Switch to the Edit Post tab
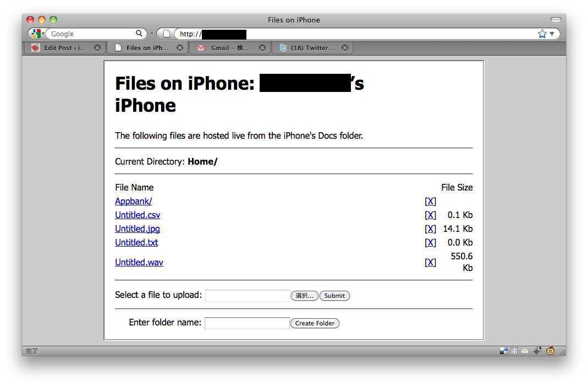Image resolution: width=588 pixels, height=386 pixels. point(65,48)
